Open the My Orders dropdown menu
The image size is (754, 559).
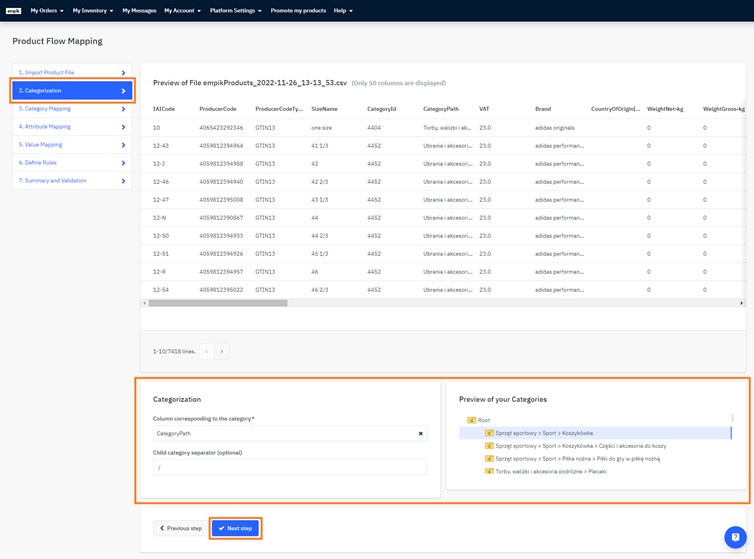(x=46, y=11)
